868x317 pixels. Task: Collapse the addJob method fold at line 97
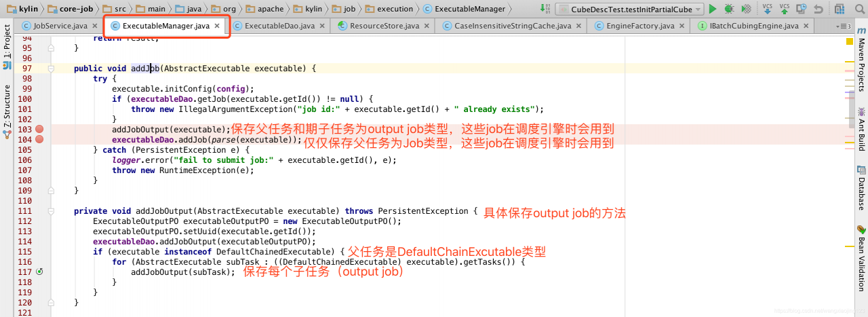click(x=51, y=69)
